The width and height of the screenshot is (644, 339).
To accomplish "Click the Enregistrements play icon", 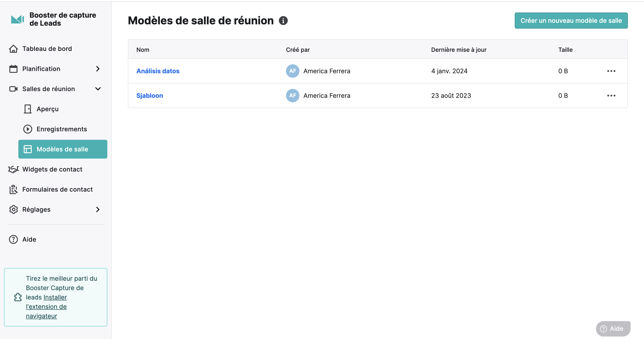I will coord(28,129).
